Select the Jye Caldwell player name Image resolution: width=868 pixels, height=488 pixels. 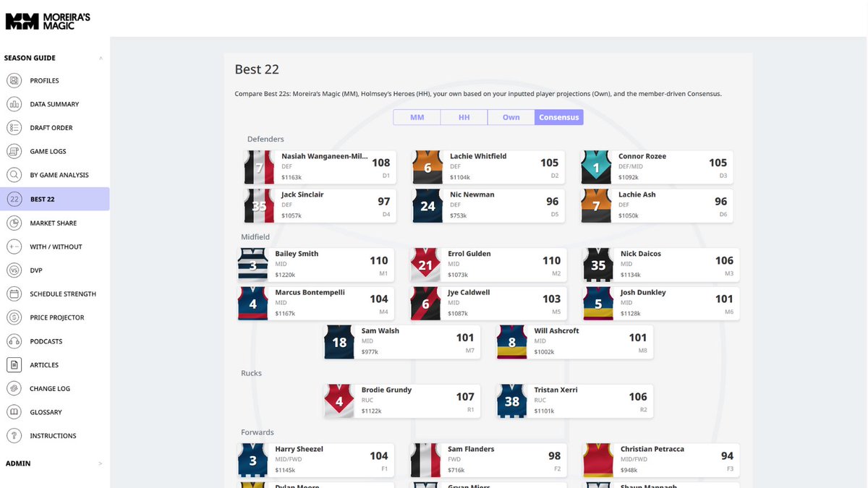click(469, 292)
